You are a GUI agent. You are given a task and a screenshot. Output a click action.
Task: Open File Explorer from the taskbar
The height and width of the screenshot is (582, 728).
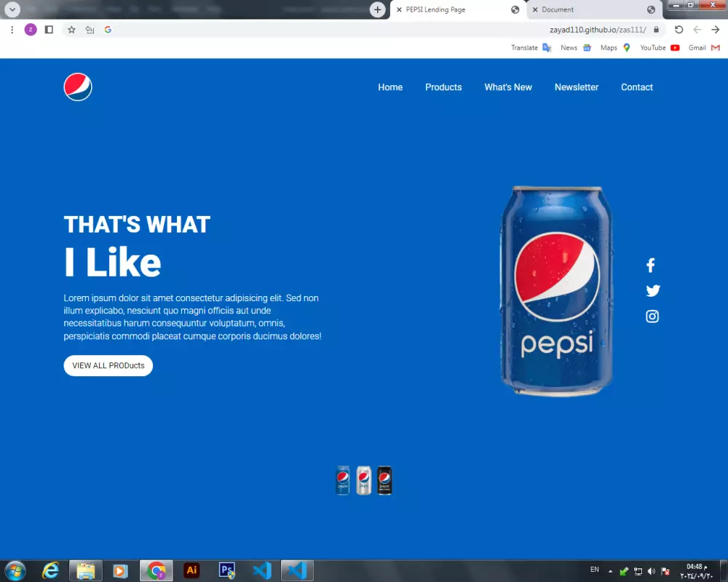85,571
